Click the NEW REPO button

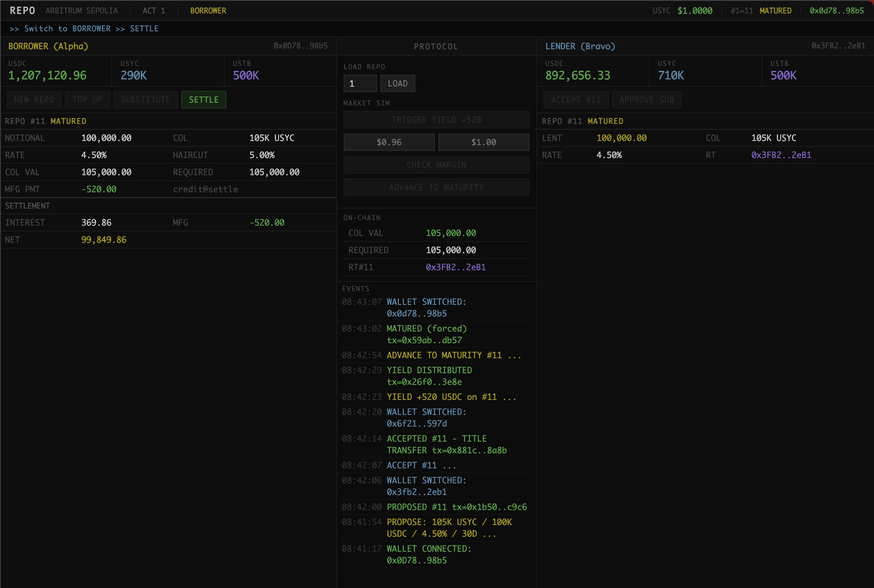34,100
